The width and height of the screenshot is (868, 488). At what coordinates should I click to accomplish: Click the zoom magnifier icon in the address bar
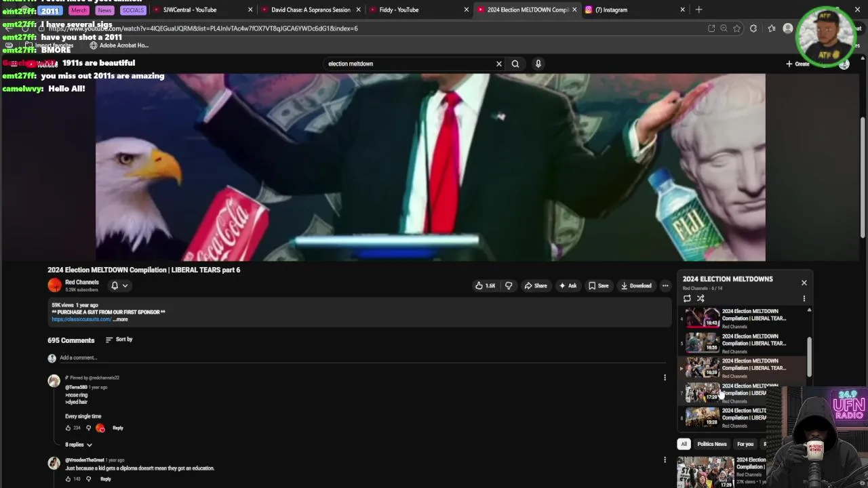(x=724, y=28)
